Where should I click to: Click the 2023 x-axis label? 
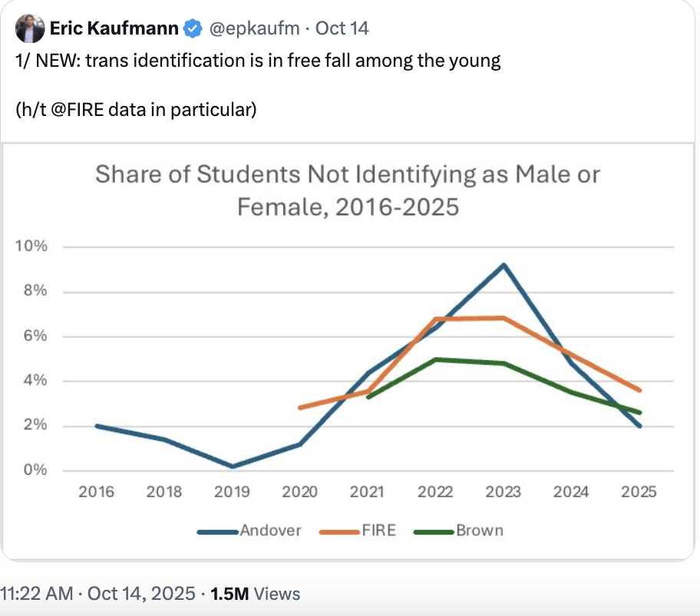[504, 492]
